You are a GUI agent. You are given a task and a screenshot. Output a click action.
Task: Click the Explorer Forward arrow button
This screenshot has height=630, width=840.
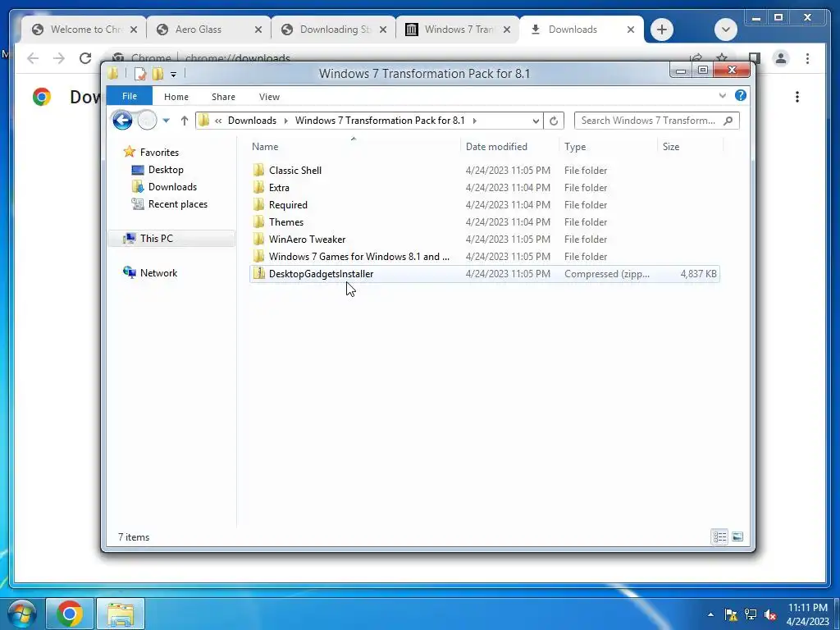tap(147, 120)
